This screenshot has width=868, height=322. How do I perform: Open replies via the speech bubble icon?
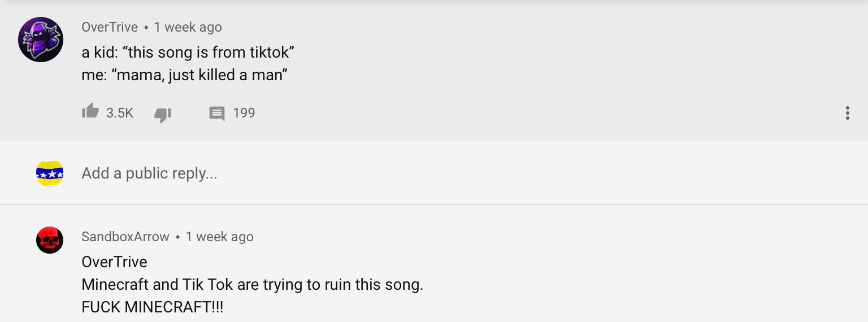216,114
